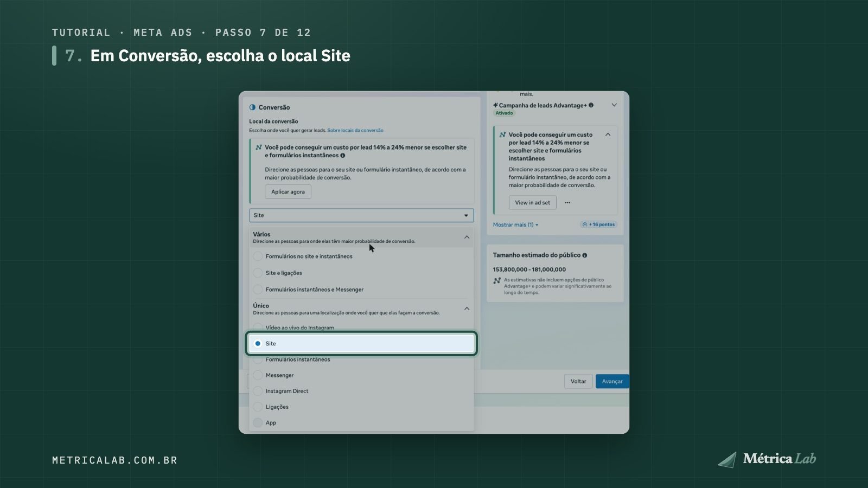Click the Conversão half-circle icon
The width and height of the screenshot is (868, 488).
point(252,107)
